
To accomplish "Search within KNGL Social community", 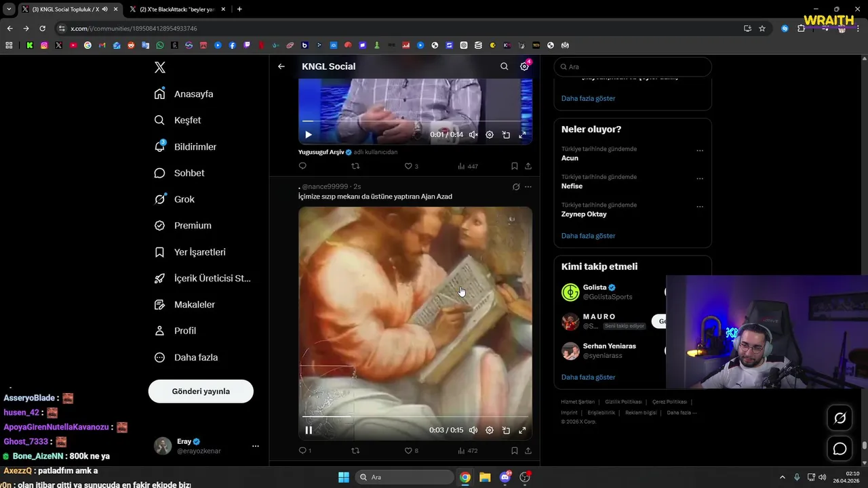I will coord(504,66).
